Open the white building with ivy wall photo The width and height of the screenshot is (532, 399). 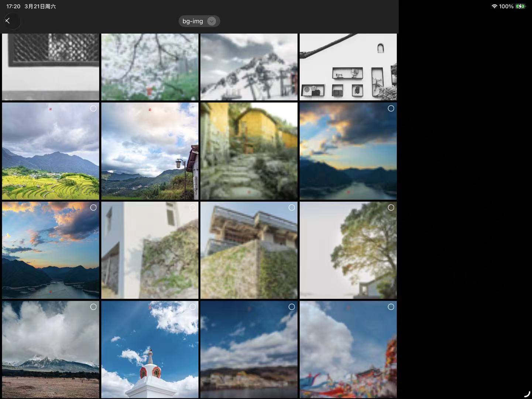(x=150, y=250)
